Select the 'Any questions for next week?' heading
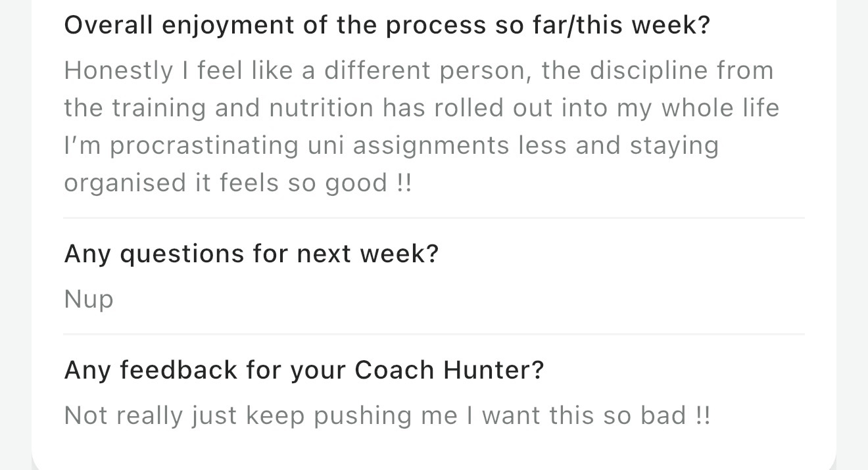This screenshot has width=868, height=470. [x=251, y=254]
